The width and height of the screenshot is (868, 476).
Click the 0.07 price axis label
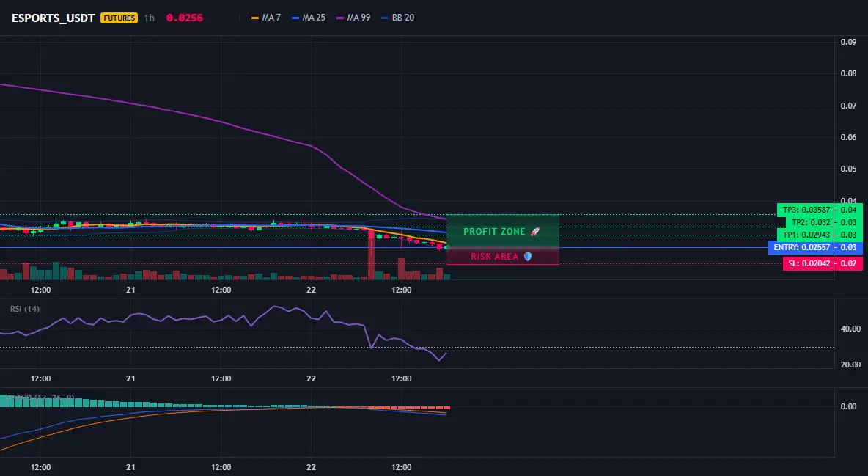[x=848, y=106]
